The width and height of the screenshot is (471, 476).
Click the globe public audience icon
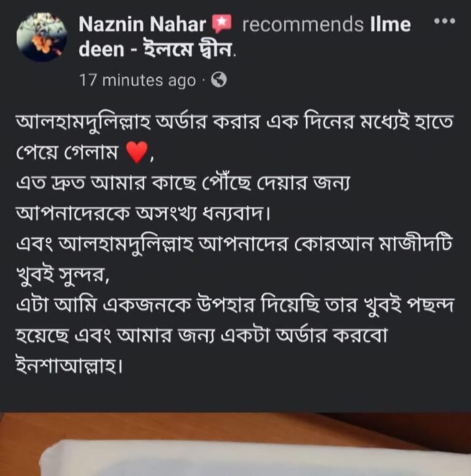click(219, 80)
